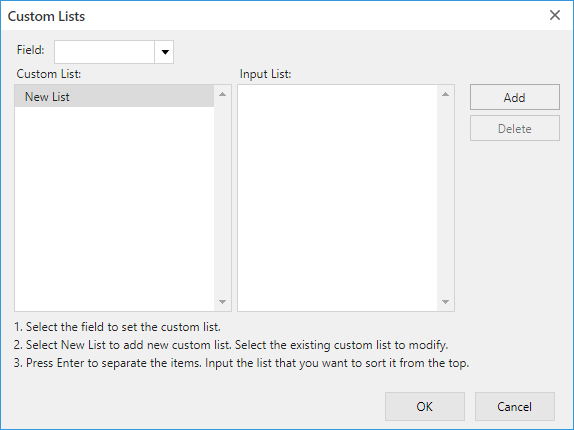Click Custom List scrollbar down arrow

click(222, 302)
